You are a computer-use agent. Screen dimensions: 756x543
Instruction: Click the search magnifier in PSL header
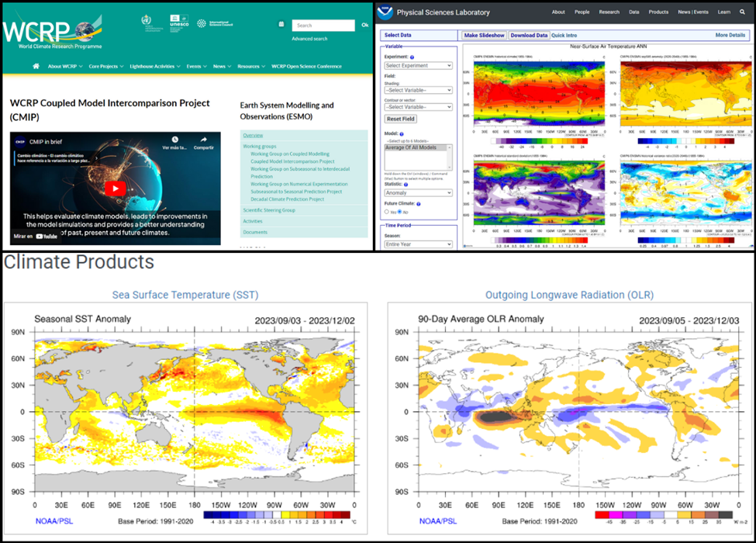pos(743,12)
